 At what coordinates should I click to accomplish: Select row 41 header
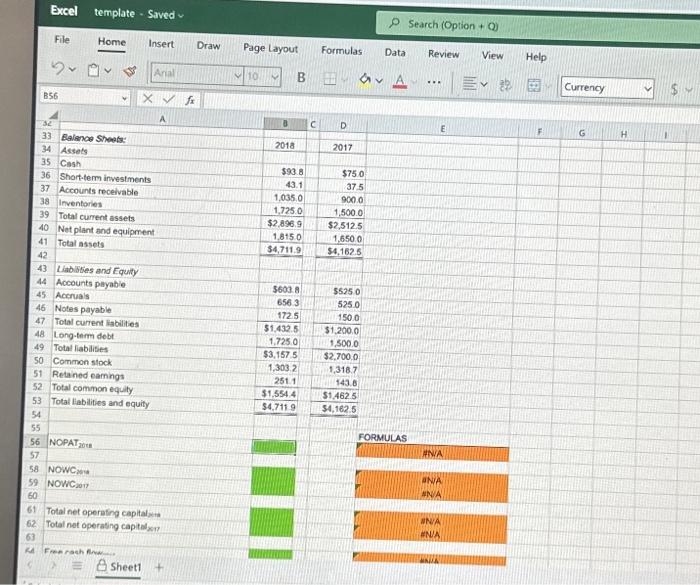(x=43, y=242)
